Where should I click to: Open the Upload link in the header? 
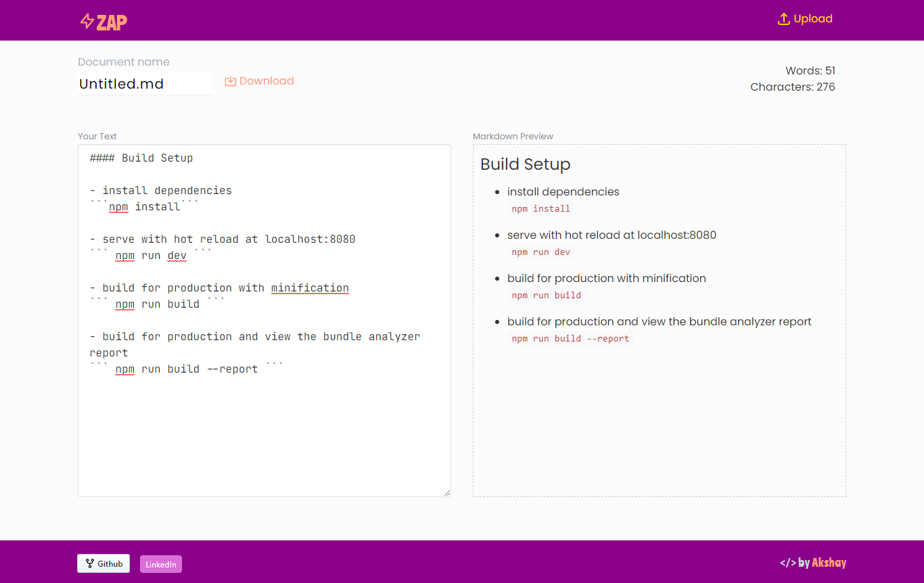coord(806,19)
